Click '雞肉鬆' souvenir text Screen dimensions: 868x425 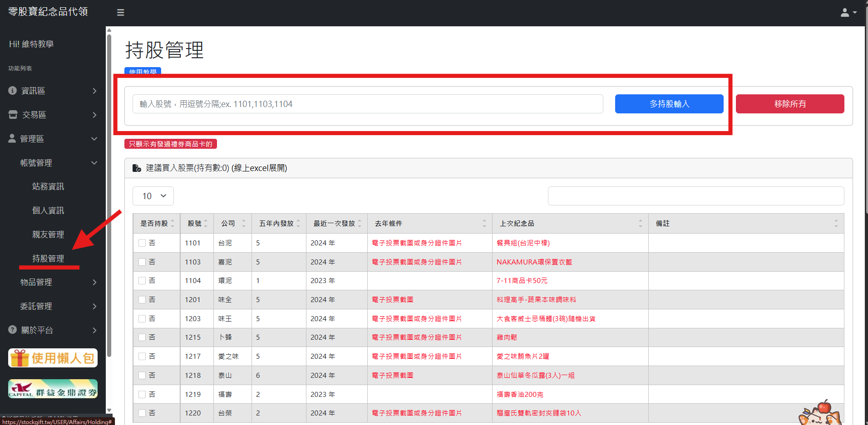coord(507,337)
